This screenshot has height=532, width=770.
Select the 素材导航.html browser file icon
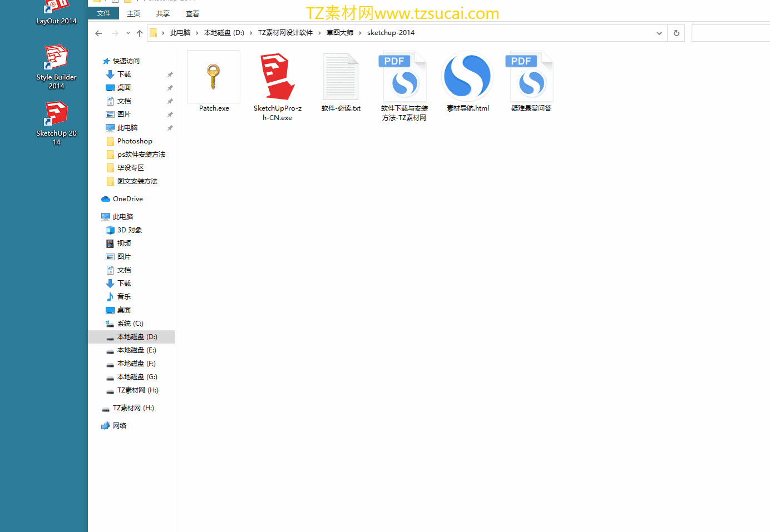click(467, 77)
